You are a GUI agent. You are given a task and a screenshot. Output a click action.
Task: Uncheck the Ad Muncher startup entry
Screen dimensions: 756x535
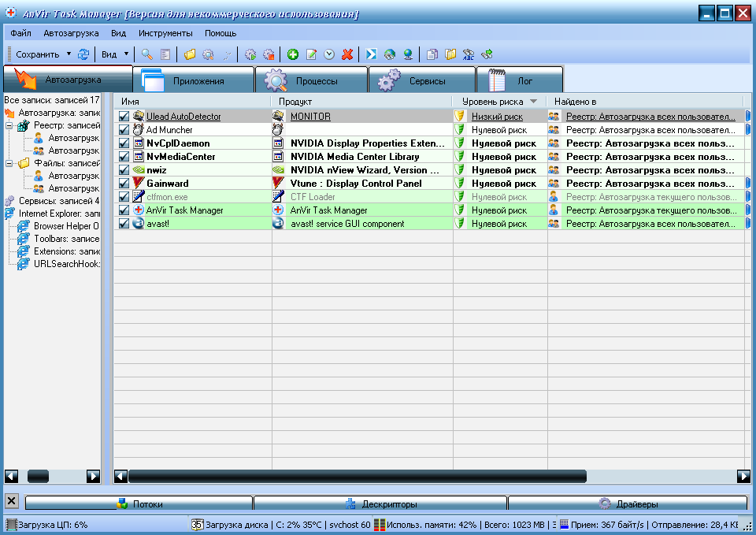(x=124, y=130)
